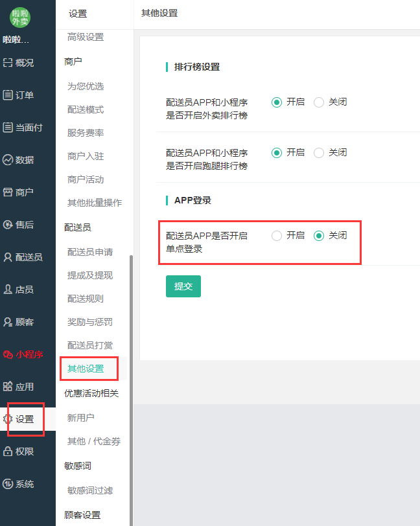
Task: Open 其他批量操作 submenu item
Action: [95, 203]
